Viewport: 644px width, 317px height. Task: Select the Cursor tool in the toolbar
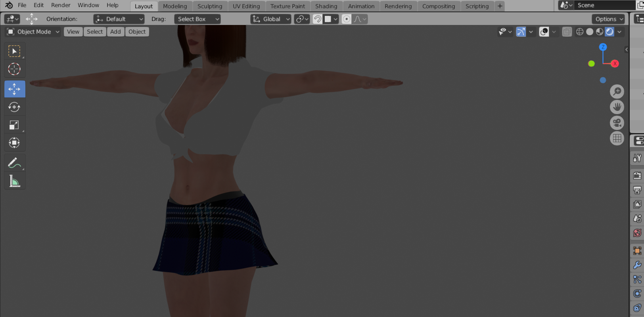14,69
